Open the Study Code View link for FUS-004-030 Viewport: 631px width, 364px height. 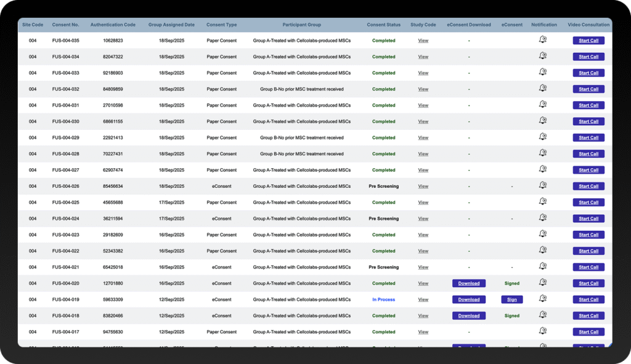coord(423,121)
